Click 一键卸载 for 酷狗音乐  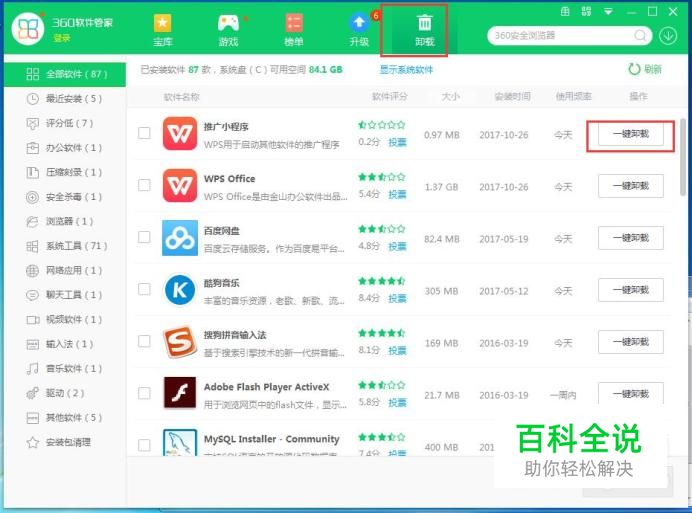pyautogui.click(x=631, y=290)
